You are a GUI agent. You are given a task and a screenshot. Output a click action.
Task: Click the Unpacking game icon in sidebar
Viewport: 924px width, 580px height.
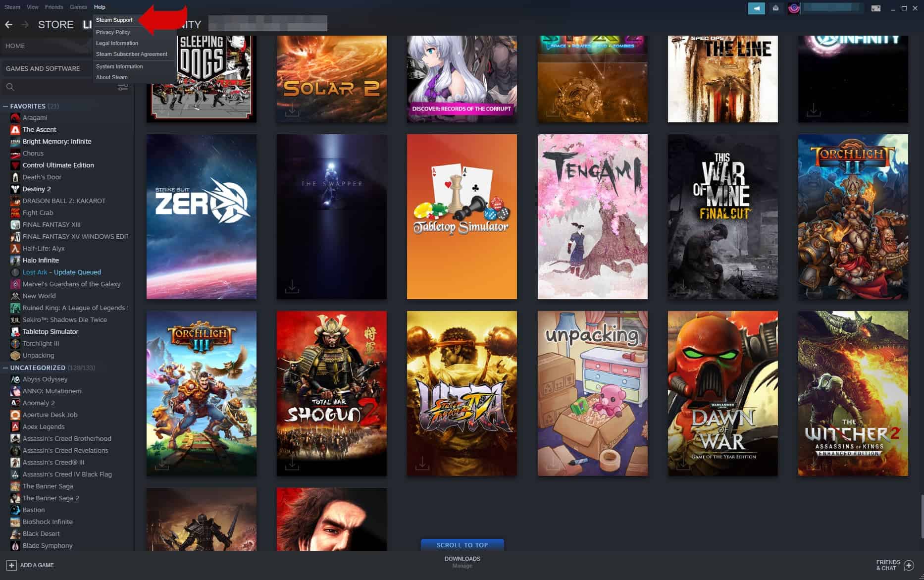coord(15,355)
